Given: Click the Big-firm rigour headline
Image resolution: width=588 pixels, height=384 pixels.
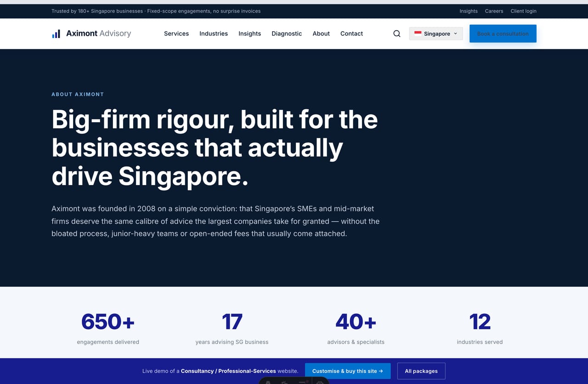Looking at the screenshot, I should point(215,147).
